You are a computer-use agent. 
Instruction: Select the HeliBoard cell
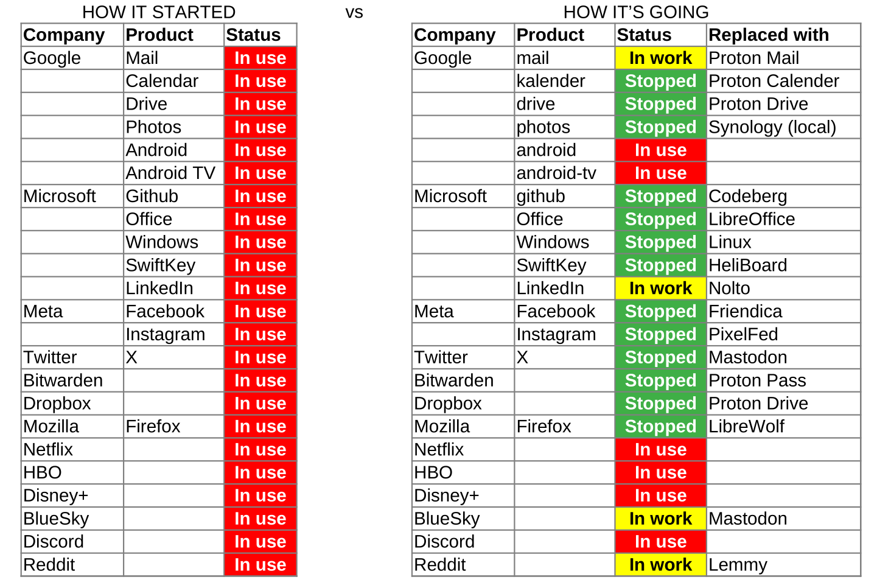click(747, 265)
